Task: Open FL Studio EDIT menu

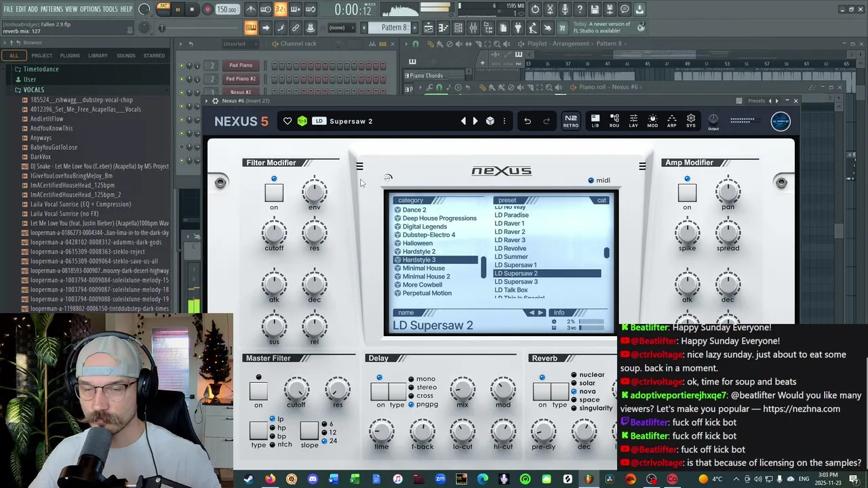Action: 21,9
